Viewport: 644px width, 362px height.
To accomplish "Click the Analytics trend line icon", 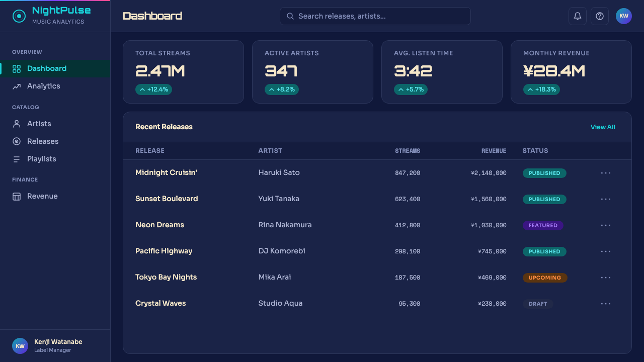I will (17, 86).
